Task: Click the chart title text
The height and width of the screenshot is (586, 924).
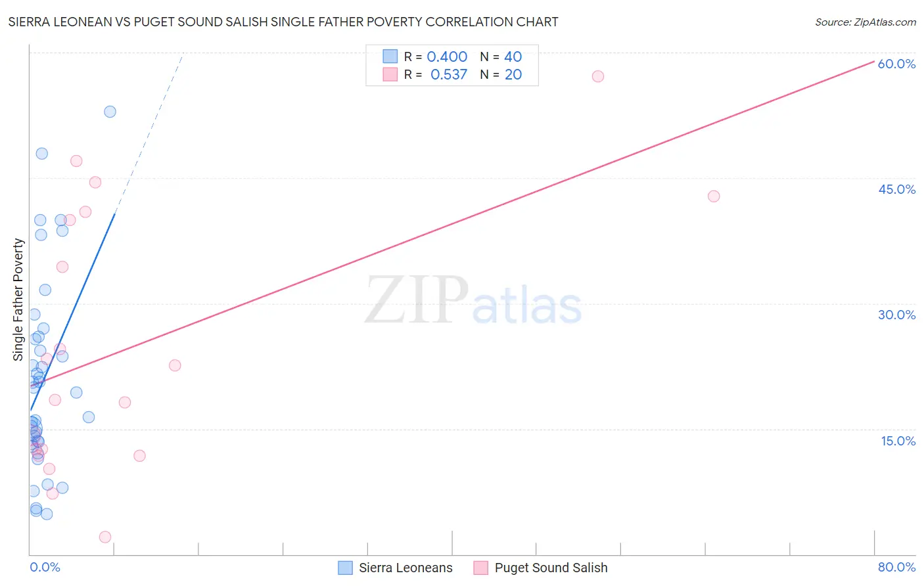Action: point(283,22)
